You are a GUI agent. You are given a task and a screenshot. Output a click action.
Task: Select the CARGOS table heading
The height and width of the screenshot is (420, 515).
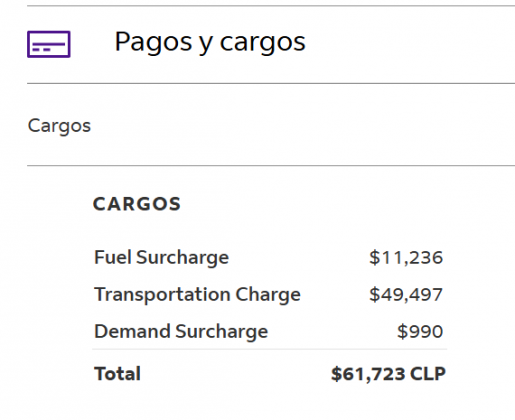tap(137, 204)
